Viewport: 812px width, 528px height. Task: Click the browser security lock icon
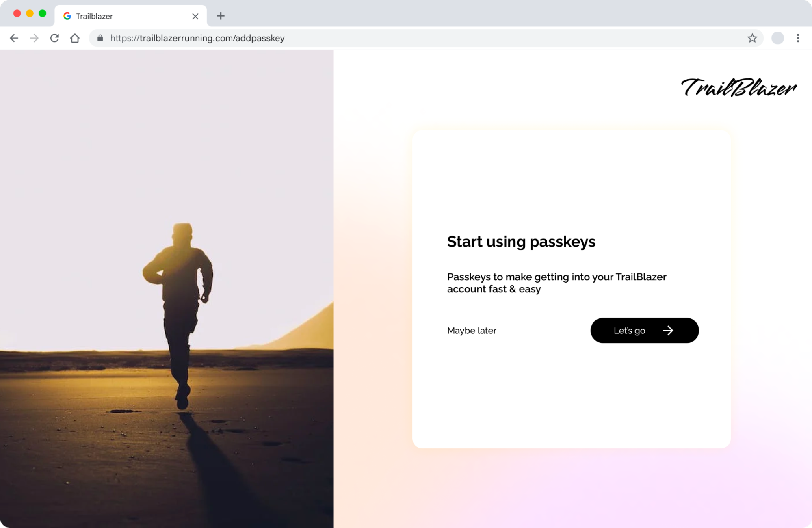pos(100,38)
